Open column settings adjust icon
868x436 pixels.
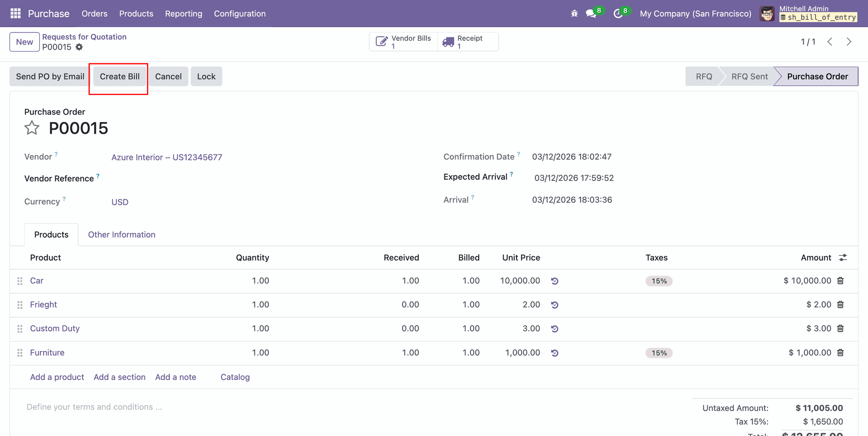point(843,258)
